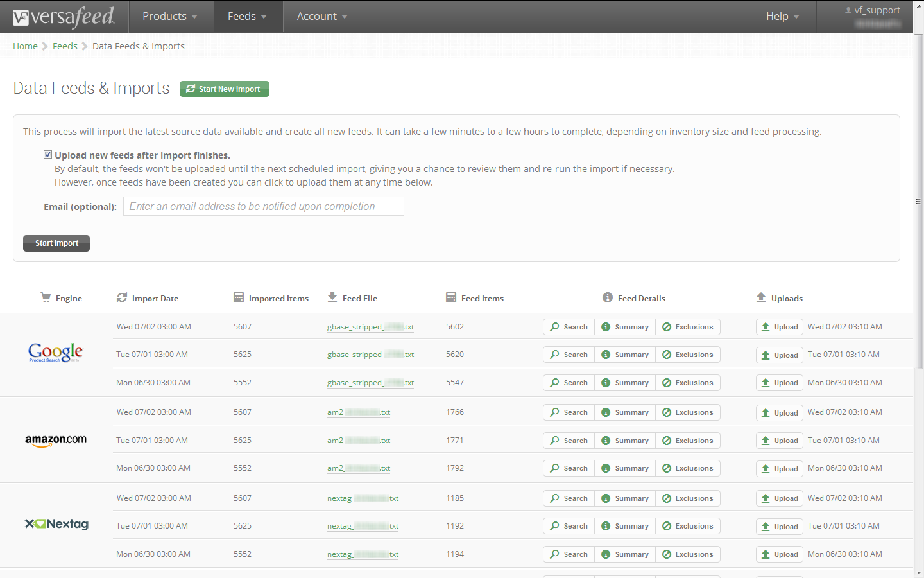Viewport: 924px width, 578px height.
Task: Open Google gbase_stripped file from Wed 07/02
Action: tap(370, 327)
